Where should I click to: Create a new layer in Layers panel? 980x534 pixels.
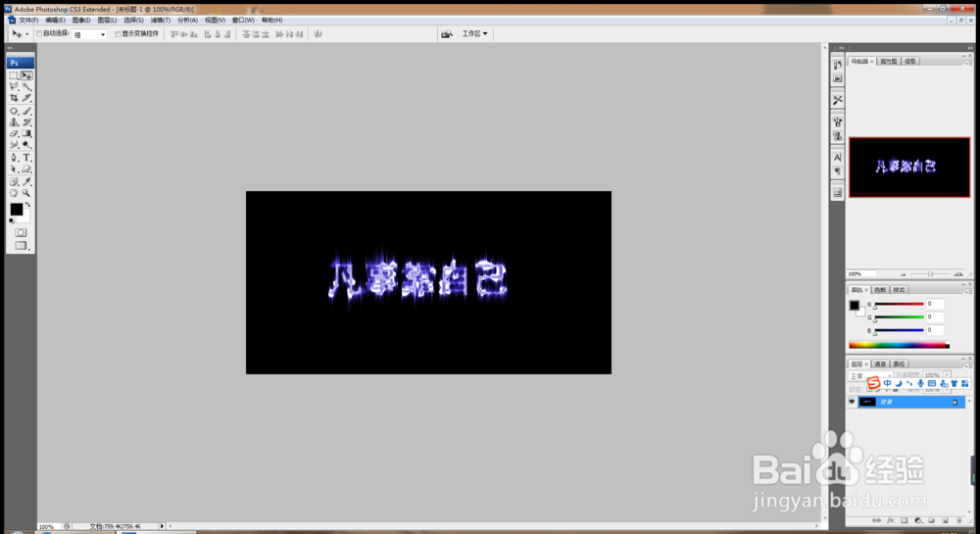coord(945,520)
